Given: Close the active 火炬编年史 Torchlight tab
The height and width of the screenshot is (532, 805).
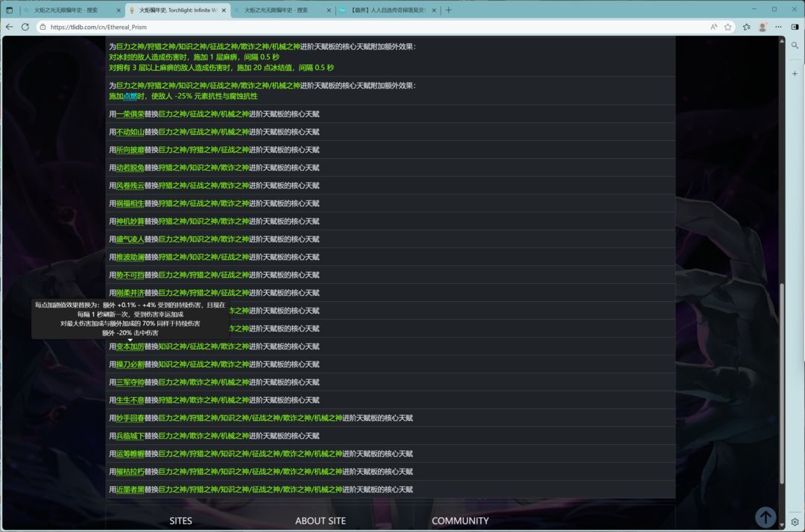Looking at the screenshot, I should pyautogui.click(x=224, y=10).
